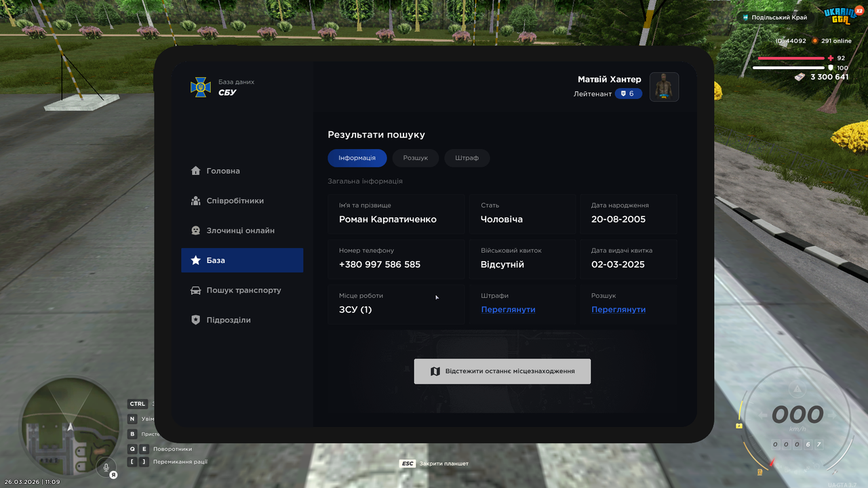The width and height of the screenshot is (868, 488).
Task: Click the speedometer 000 readout
Action: coord(797,414)
